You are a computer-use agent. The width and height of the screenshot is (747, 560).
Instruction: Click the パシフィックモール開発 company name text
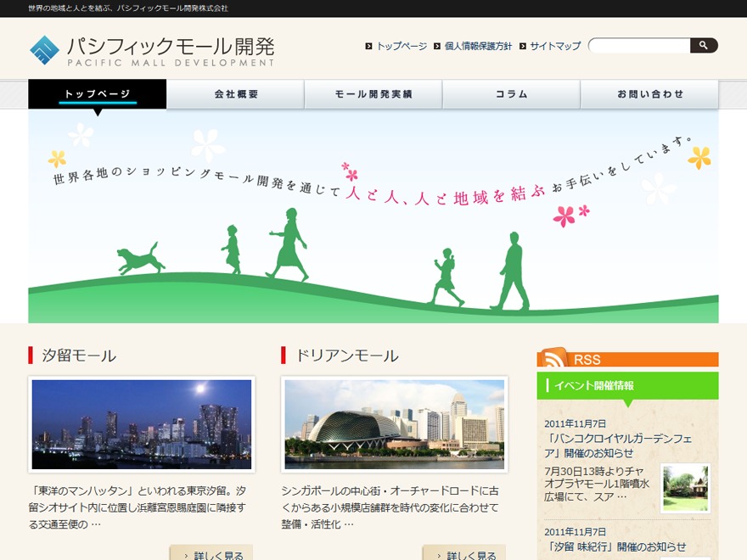tap(171, 46)
